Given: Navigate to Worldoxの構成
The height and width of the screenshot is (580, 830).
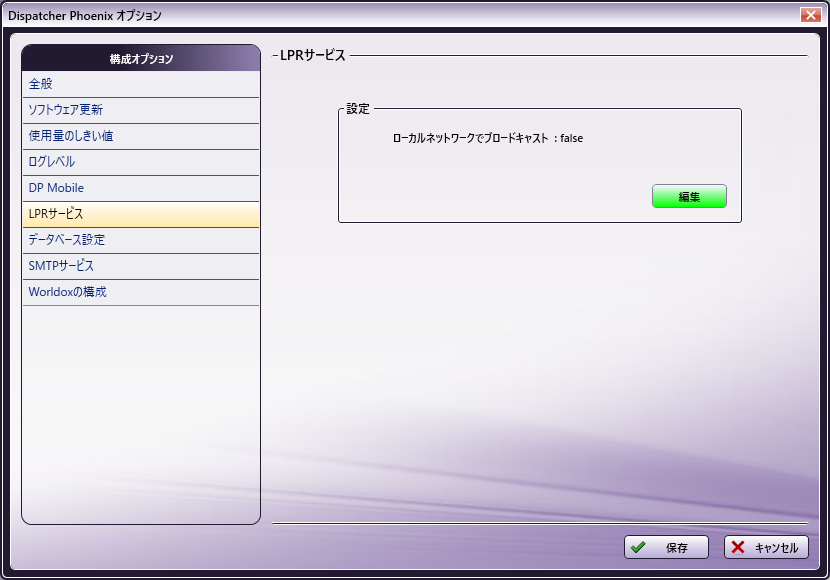Looking at the screenshot, I should pyautogui.click(x=68, y=292).
